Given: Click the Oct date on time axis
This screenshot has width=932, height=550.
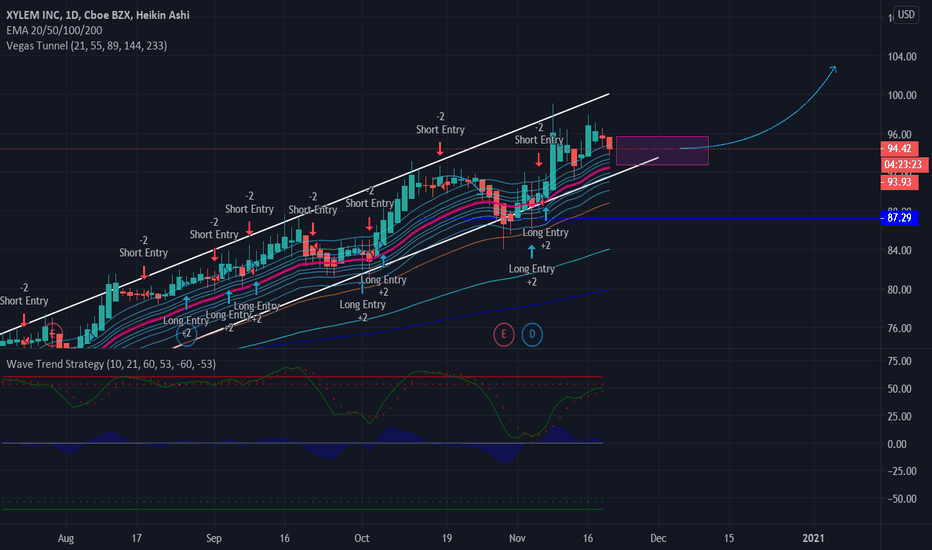Looking at the screenshot, I should coord(361,538).
